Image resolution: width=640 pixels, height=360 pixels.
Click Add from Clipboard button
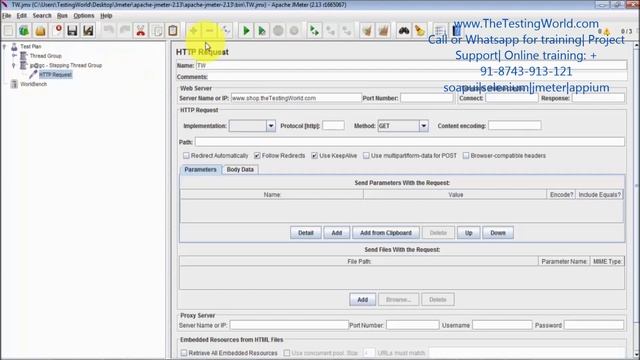click(x=386, y=233)
